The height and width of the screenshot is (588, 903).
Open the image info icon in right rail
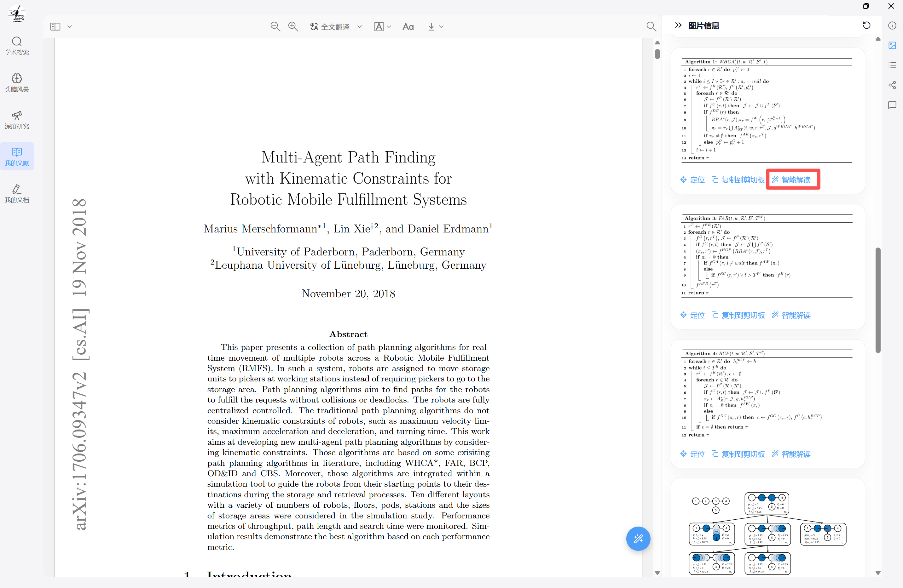click(892, 45)
